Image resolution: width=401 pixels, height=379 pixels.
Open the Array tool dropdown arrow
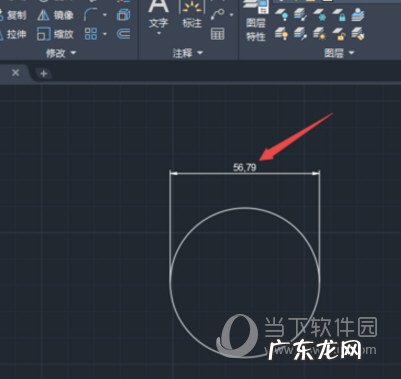pyautogui.click(x=105, y=34)
